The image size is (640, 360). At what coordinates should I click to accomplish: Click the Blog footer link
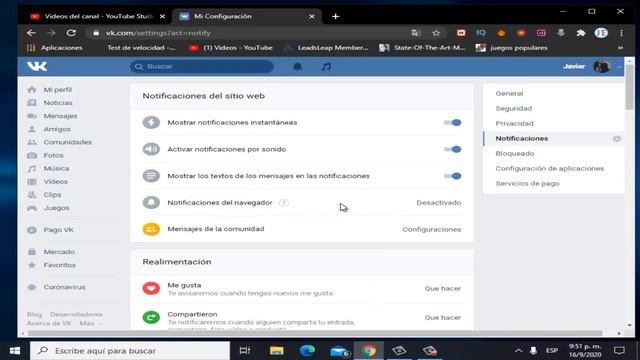(34, 314)
